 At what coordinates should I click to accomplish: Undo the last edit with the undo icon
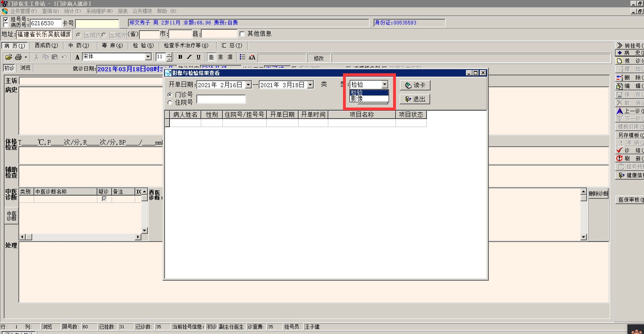click(64, 57)
